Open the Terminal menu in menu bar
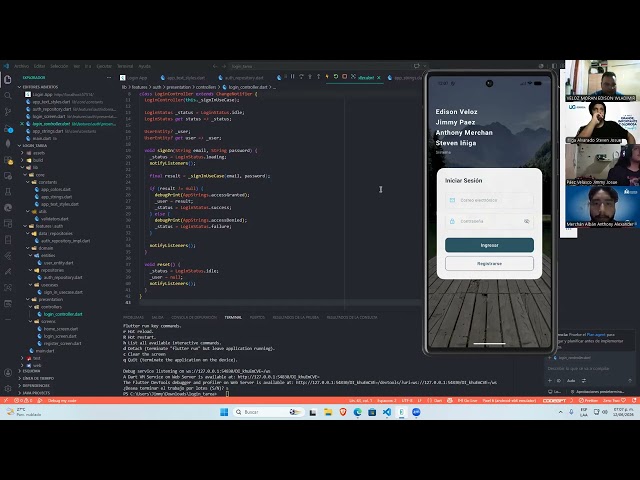 pos(125,66)
